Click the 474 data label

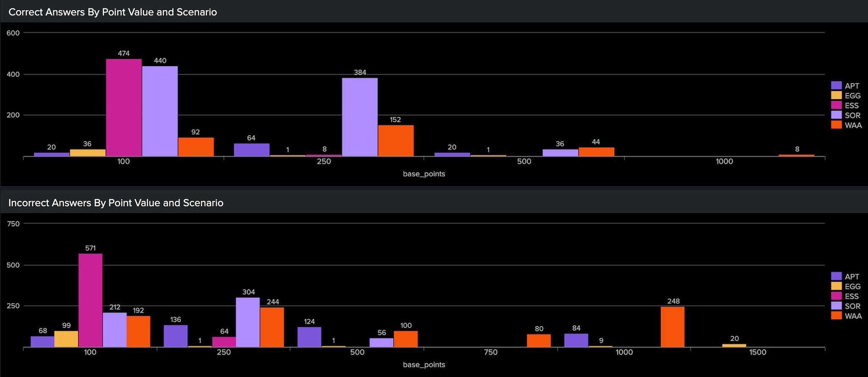point(124,53)
